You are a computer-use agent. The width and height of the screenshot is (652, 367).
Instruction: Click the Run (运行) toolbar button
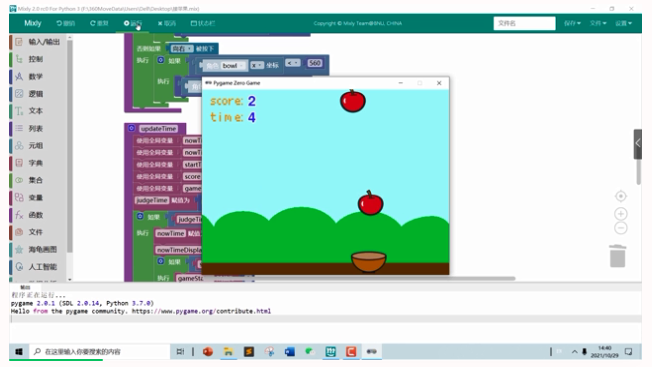pyautogui.click(x=133, y=23)
